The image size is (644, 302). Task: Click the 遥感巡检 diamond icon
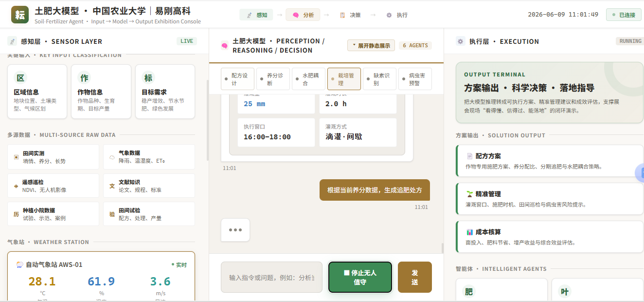click(x=16, y=186)
